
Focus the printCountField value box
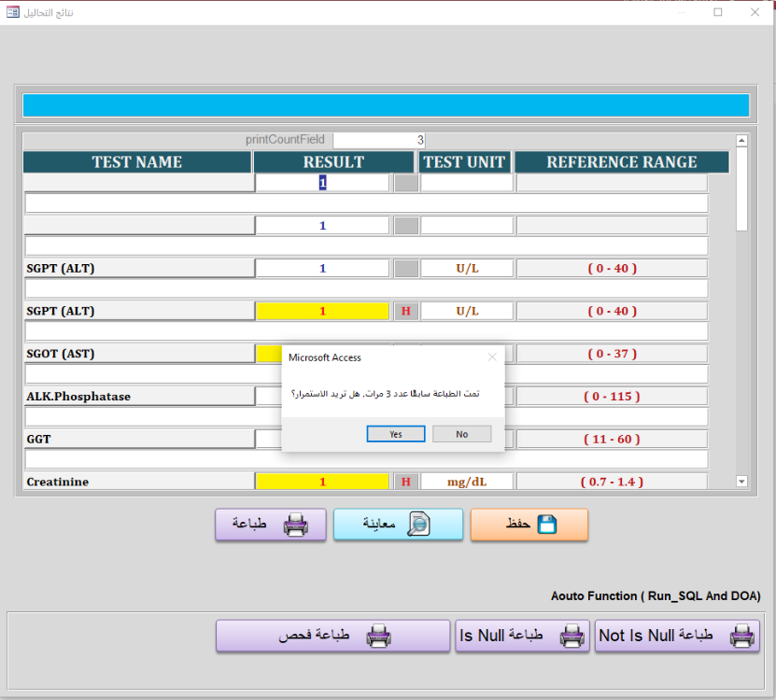tap(379, 140)
